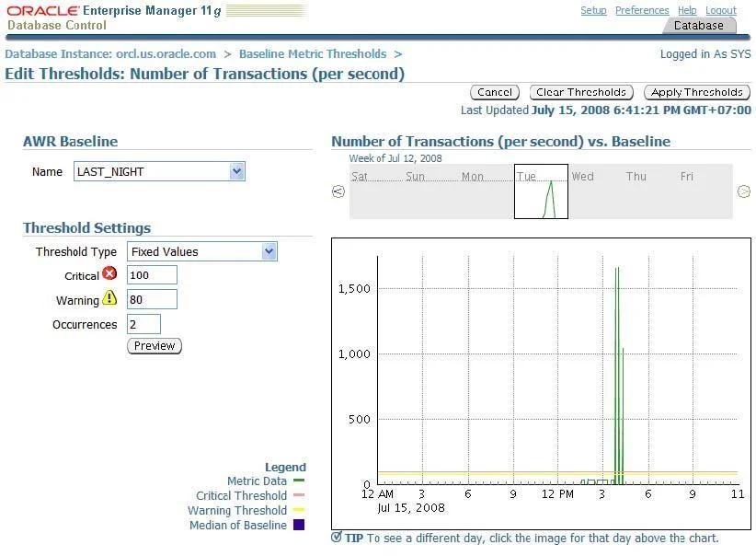The height and width of the screenshot is (556, 756).
Task: Open the Preferences link
Action: click(x=642, y=10)
